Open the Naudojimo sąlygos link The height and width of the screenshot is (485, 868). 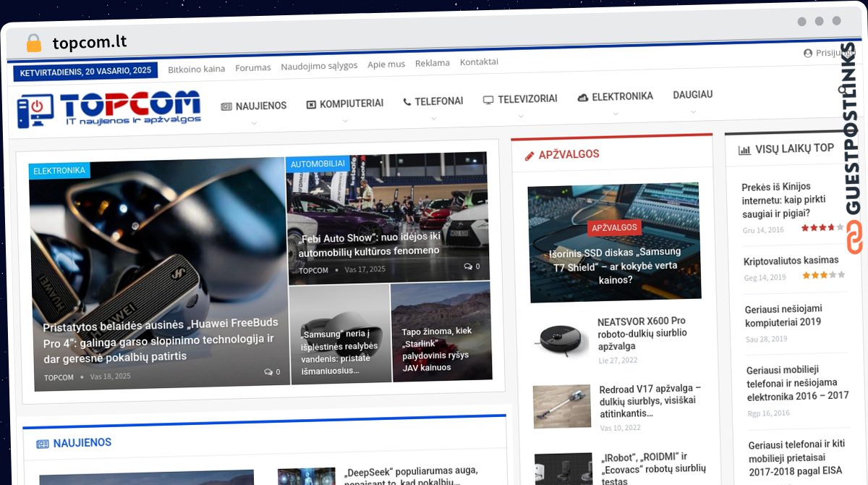point(319,65)
